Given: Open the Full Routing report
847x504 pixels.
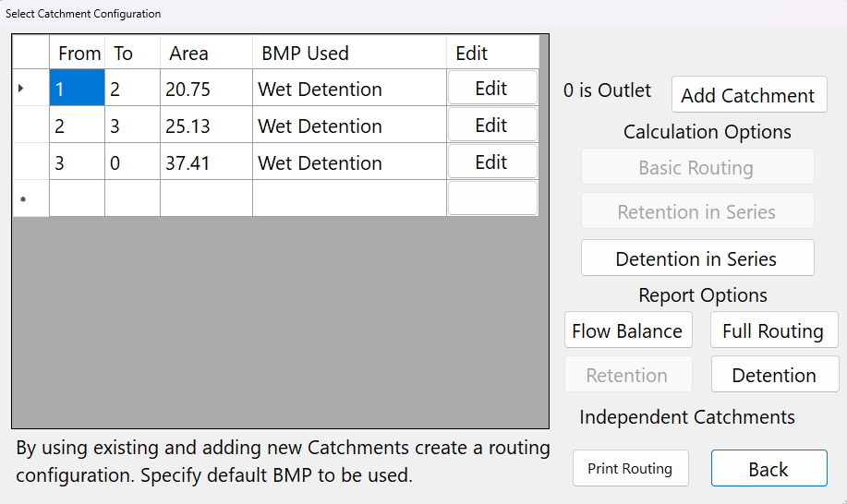Looking at the screenshot, I should tap(773, 330).
